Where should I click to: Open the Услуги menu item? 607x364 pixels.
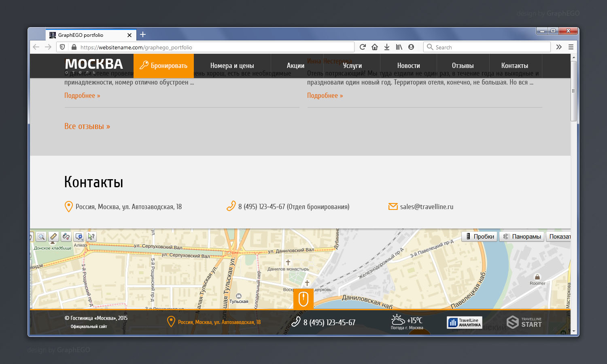pos(352,66)
